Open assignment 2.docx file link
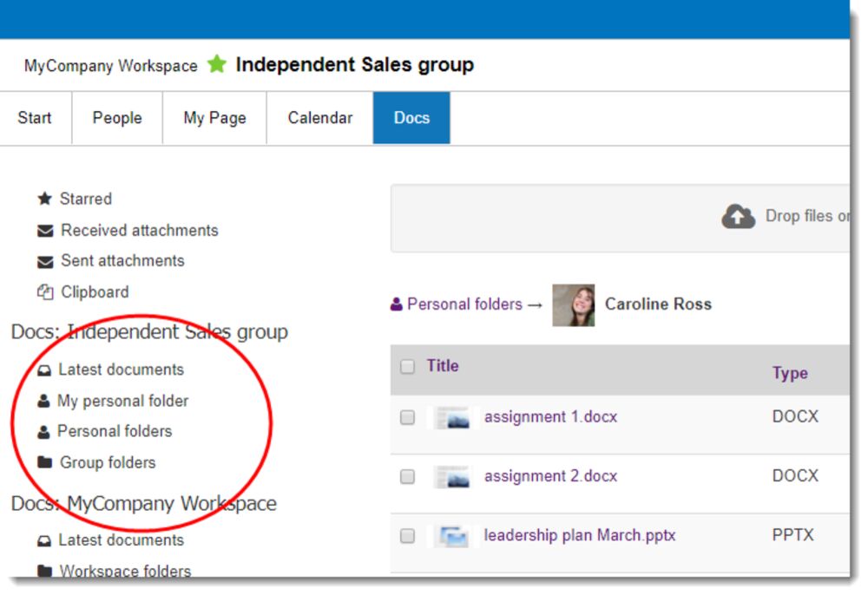 tap(550, 476)
